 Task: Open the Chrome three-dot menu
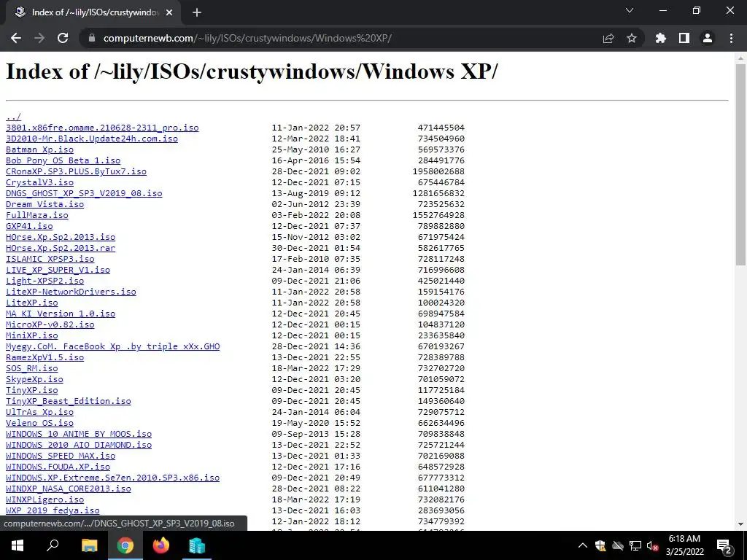point(731,38)
